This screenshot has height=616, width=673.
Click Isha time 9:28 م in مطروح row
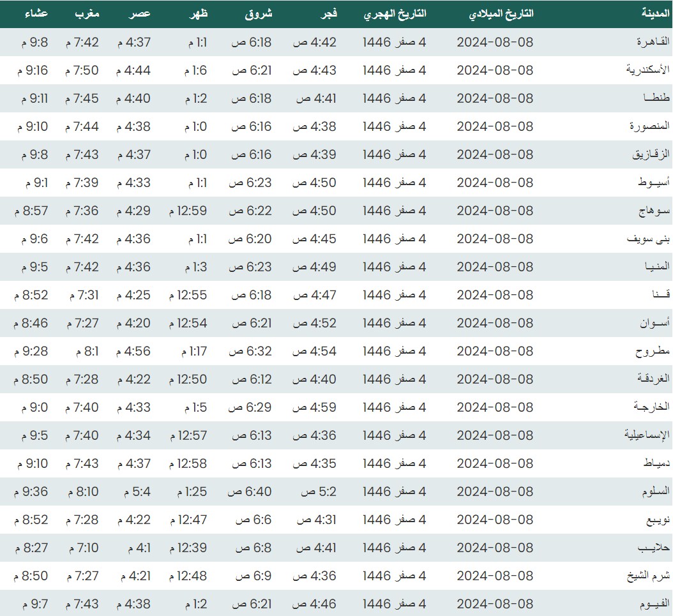(x=31, y=351)
